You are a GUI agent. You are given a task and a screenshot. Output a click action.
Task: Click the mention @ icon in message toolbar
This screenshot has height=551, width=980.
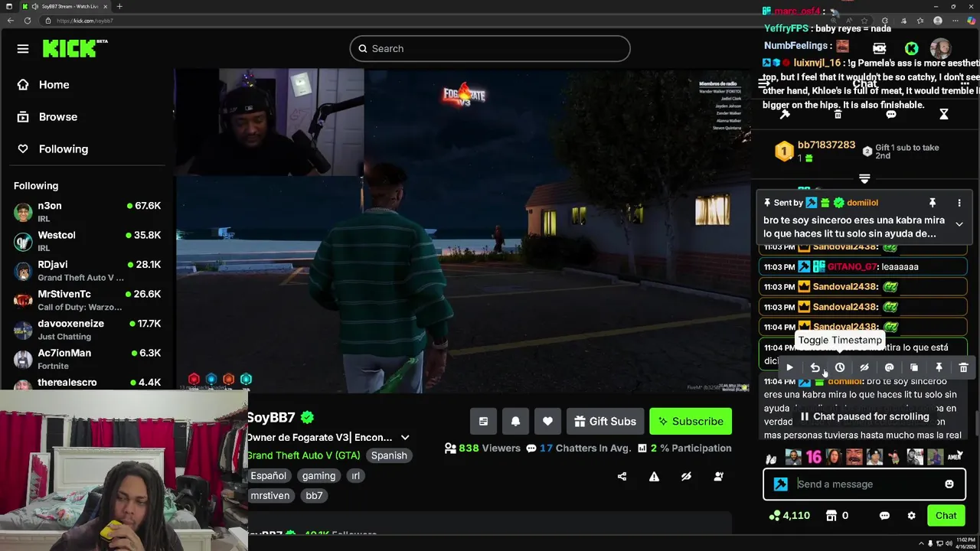click(x=889, y=368)
